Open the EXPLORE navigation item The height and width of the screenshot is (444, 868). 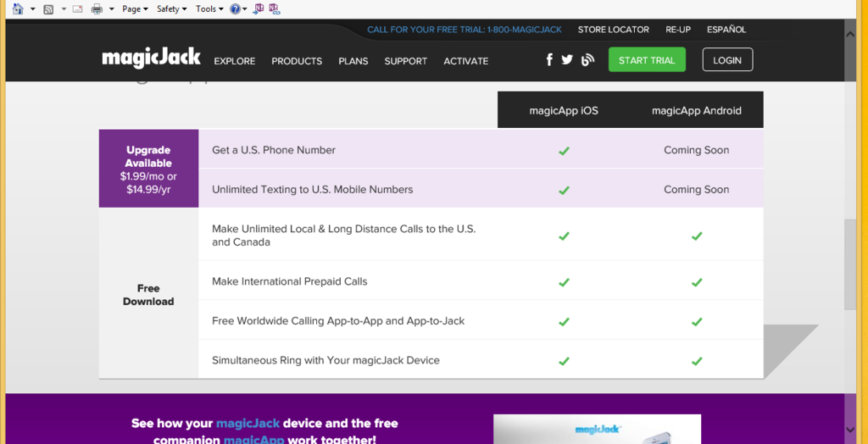click(235, 62)
